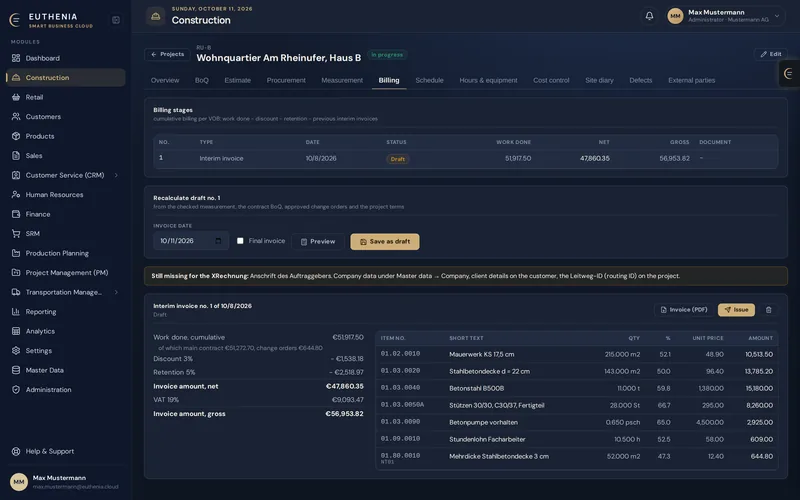Download Invoice (PDF)
This screenshot has width=800, height=500.
pos(684,310)
